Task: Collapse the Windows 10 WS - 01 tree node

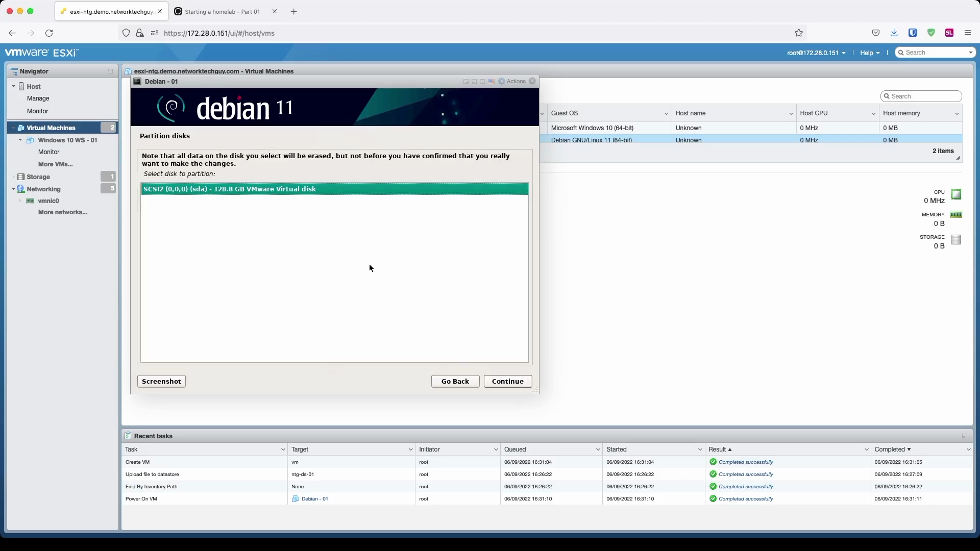Action: 20,140
